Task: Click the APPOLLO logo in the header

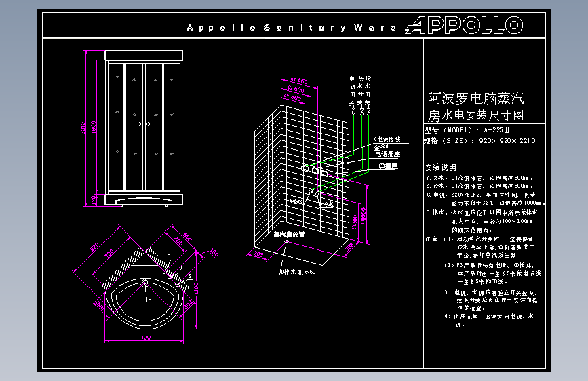Action: (464, 25)
